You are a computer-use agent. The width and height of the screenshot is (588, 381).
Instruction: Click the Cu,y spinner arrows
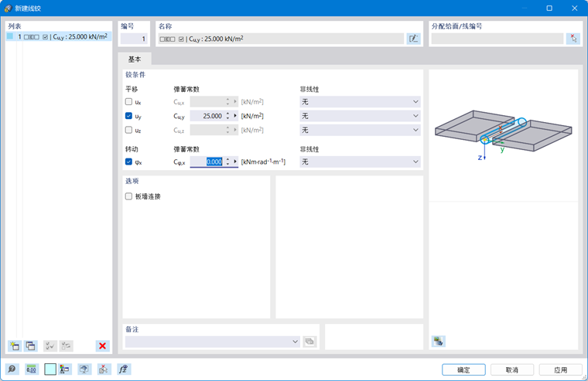[227, 116]
